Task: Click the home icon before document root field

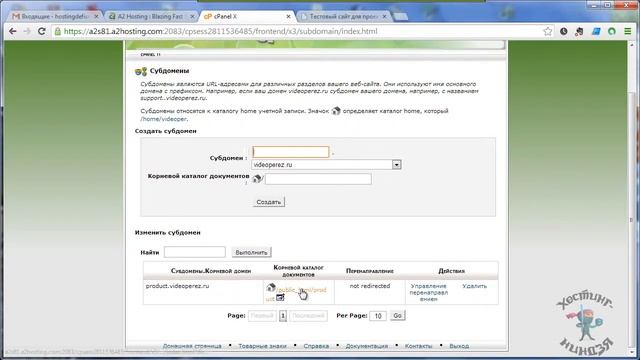Action: tap(257, 178)
